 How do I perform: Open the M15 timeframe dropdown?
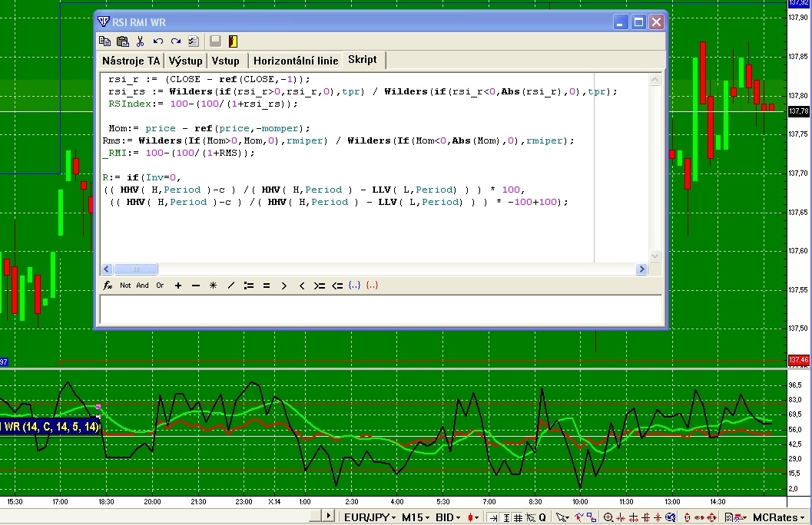[x=416, y=517]
